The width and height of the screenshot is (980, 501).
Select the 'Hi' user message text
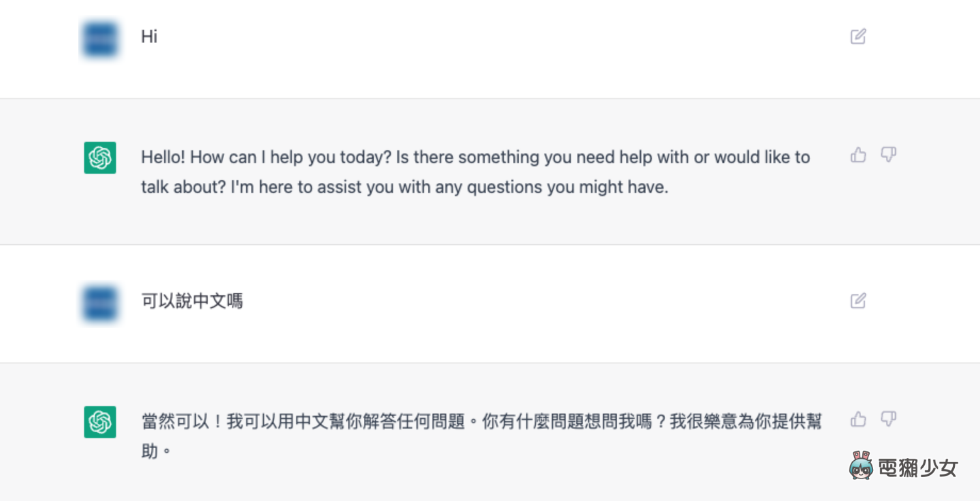(150, 37)
